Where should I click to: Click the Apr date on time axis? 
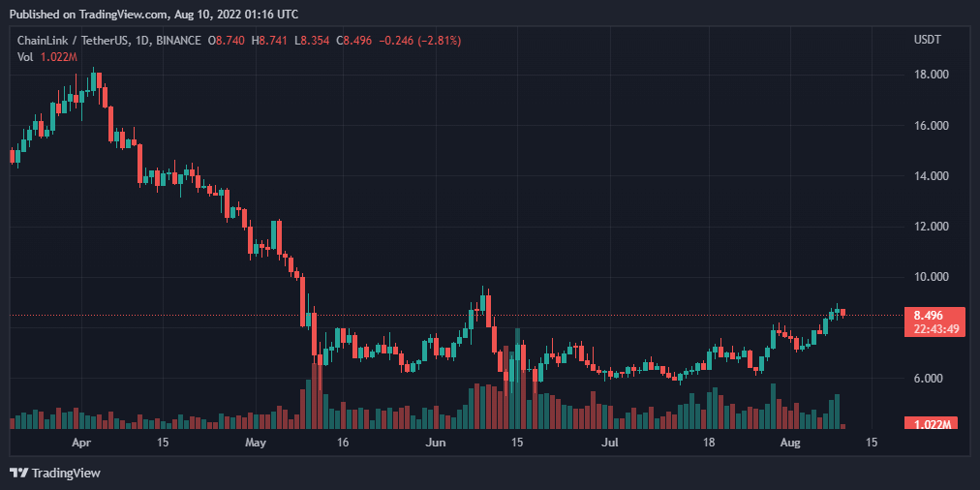point(81,443)
